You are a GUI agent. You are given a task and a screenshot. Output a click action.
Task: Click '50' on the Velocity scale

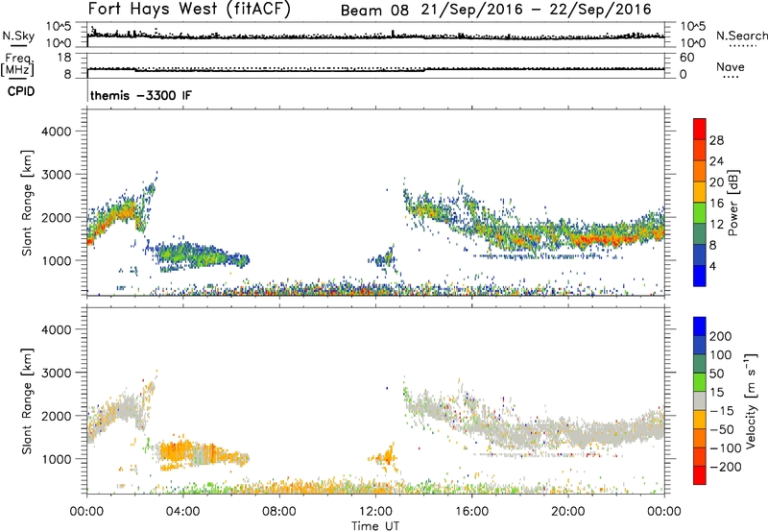click(x=716, y=374)
